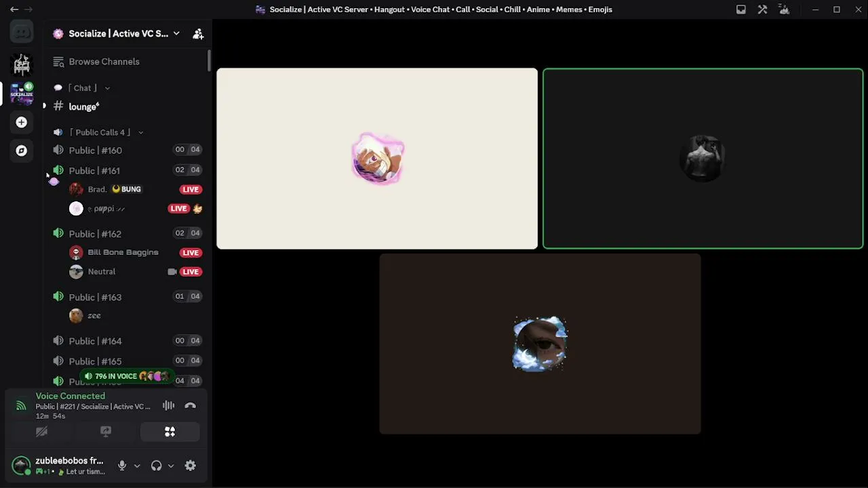Screen dimensions: 868x488
Task: Mute the microphone
Action: tap(122, 466)
